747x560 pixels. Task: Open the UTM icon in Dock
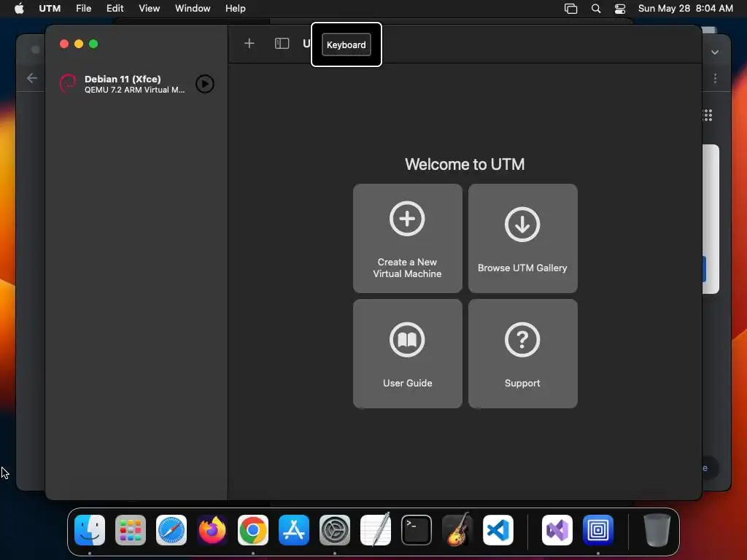point(598,529)
